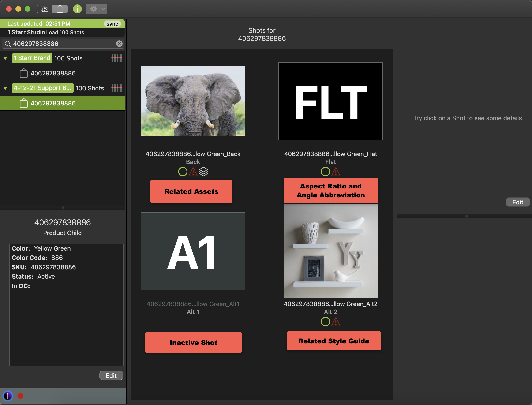
Task: Select the elephant Back shot thumbnail
Action: click(193, 101)
